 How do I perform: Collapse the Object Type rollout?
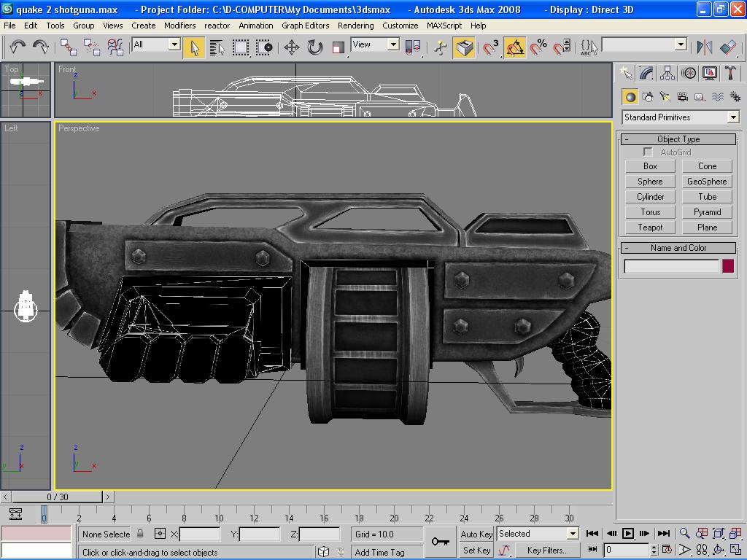pos(678,139)
